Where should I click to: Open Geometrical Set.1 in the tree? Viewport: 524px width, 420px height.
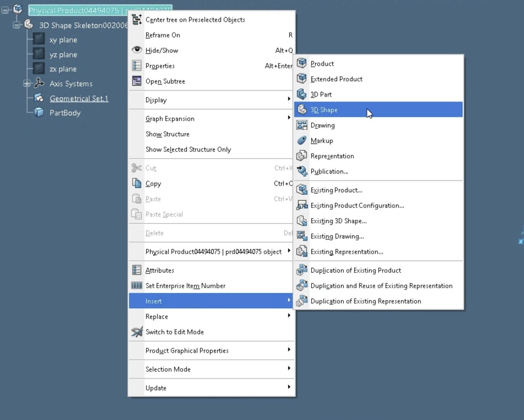(x=79, y=98)
